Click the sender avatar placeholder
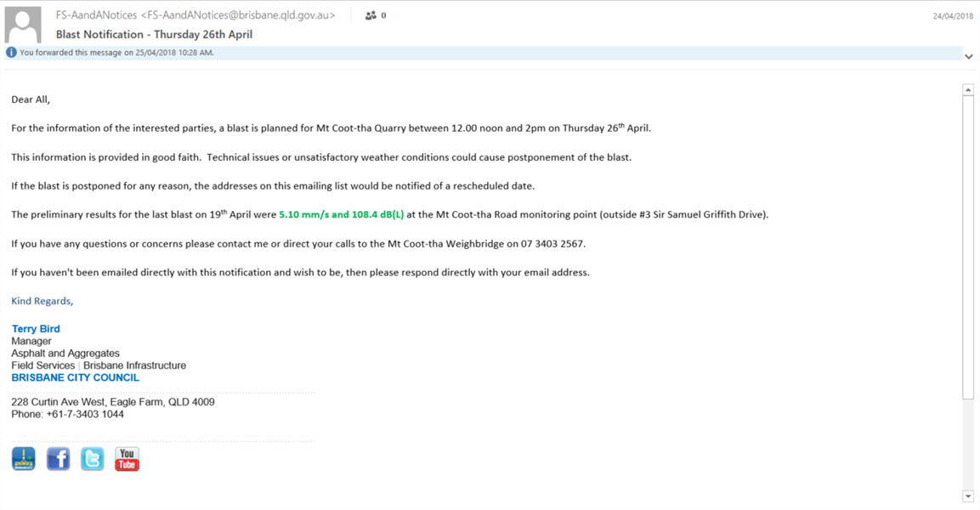The height and width of the screenshot is (510, 980). coord(23,25)
